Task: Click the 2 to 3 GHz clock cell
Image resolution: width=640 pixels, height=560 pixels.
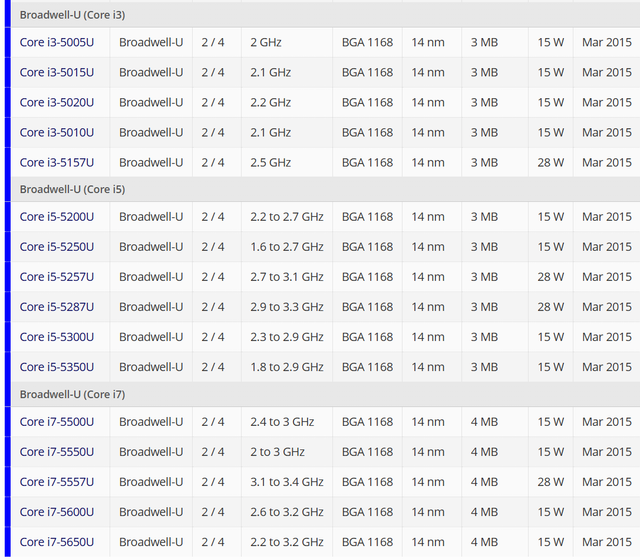Action: coord(287,452)
